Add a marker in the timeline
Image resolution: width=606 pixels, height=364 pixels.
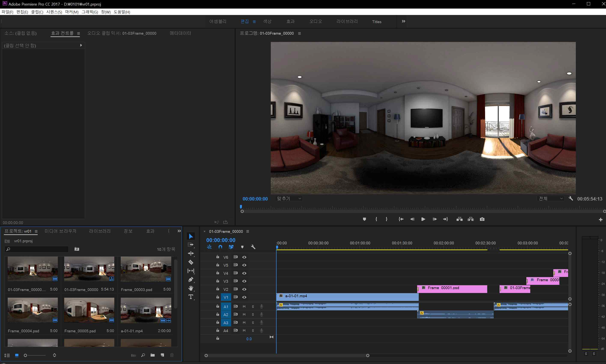point(242,247)
